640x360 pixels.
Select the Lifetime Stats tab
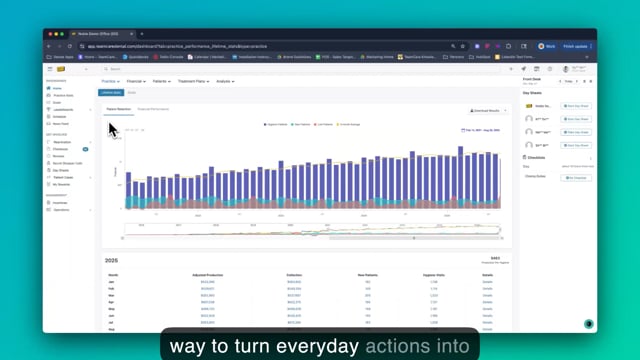111,93
